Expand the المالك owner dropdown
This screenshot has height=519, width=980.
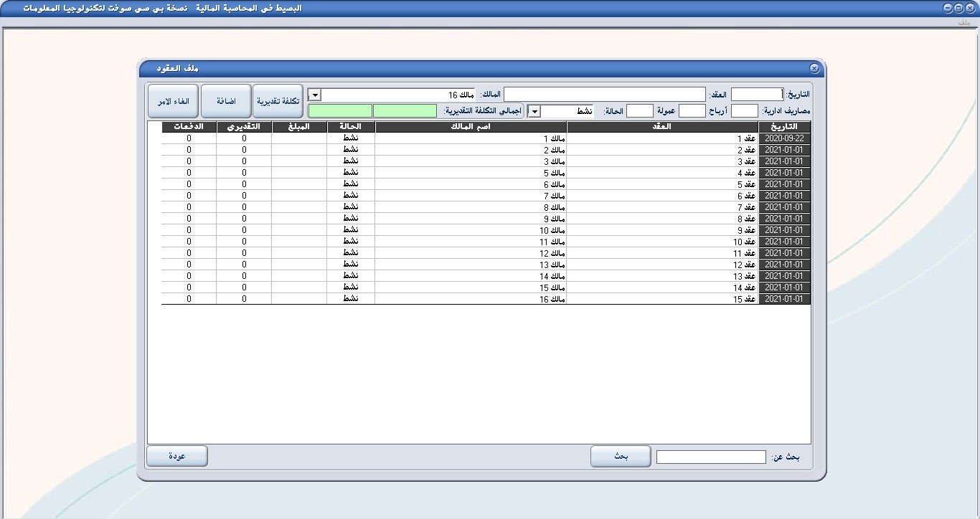pyautogui.click(x=314, y=95)
